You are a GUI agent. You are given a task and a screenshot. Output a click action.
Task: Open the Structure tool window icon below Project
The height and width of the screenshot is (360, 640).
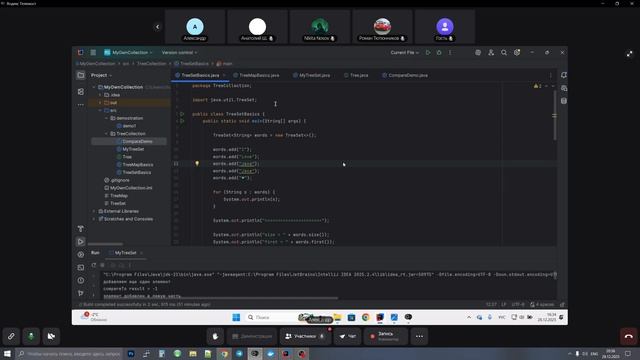[x=81, y=92]
